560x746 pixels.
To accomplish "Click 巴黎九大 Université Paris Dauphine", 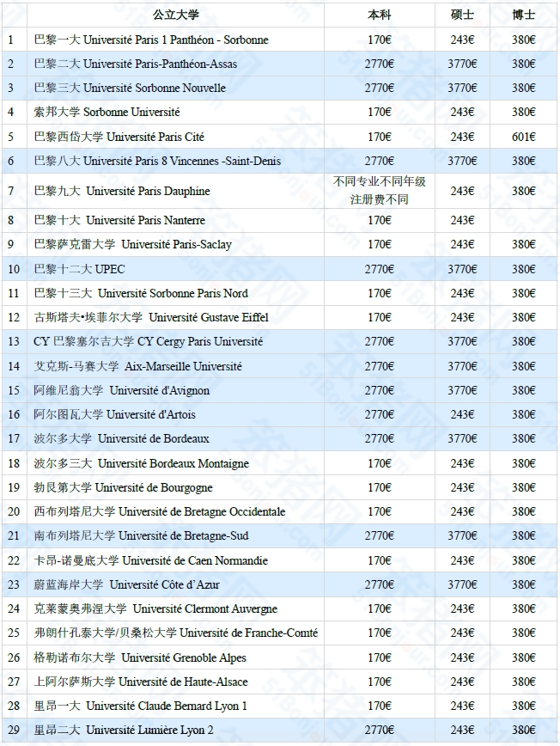I will coord(122,191).
